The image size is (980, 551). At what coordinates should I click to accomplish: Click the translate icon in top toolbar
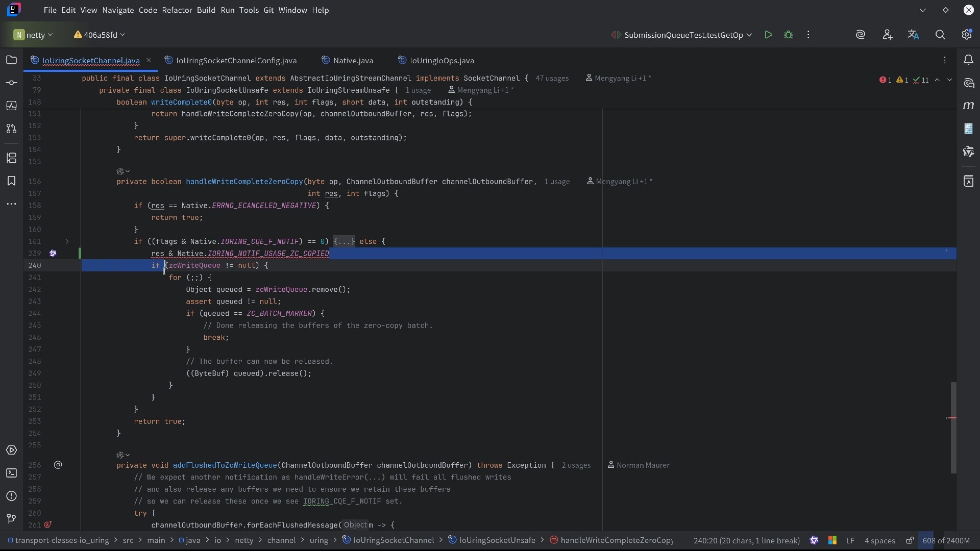tap(914, 35)
